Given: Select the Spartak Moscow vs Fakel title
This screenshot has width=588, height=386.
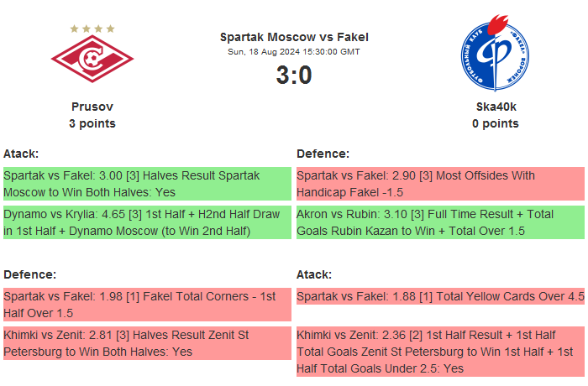Looking at the screenshot, I should [294, 37].
